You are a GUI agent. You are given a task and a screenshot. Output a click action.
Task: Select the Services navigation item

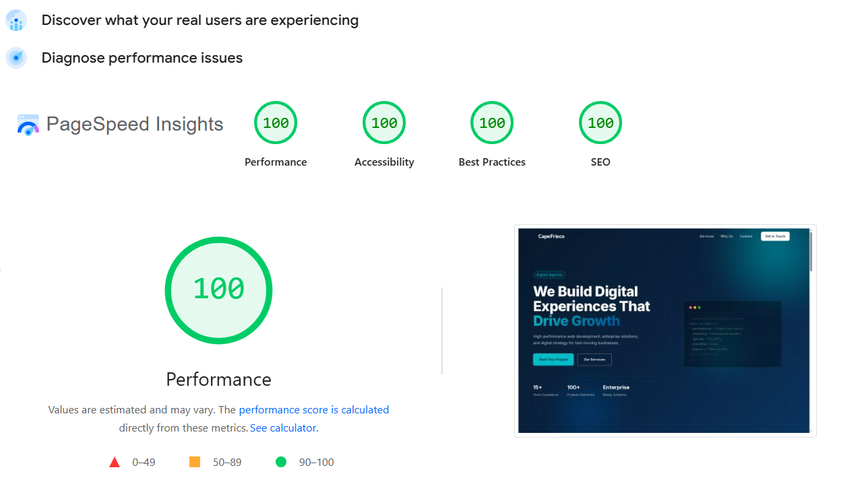tap(707, 236)
